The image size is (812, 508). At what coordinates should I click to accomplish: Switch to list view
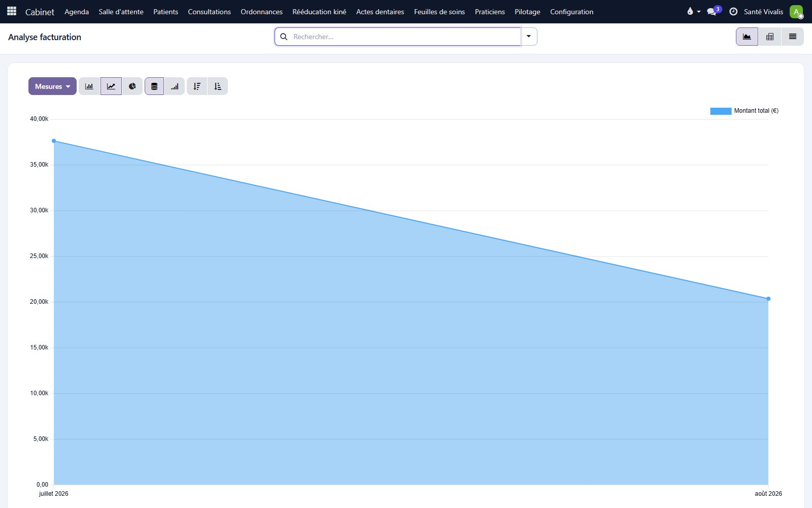[x=793, y=37]
